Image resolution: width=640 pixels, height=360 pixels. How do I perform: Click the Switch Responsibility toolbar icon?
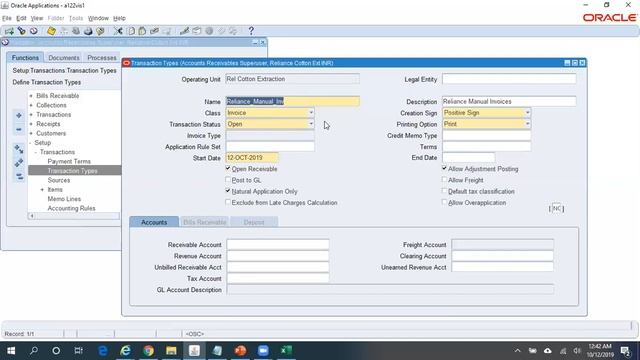[76, 31]
